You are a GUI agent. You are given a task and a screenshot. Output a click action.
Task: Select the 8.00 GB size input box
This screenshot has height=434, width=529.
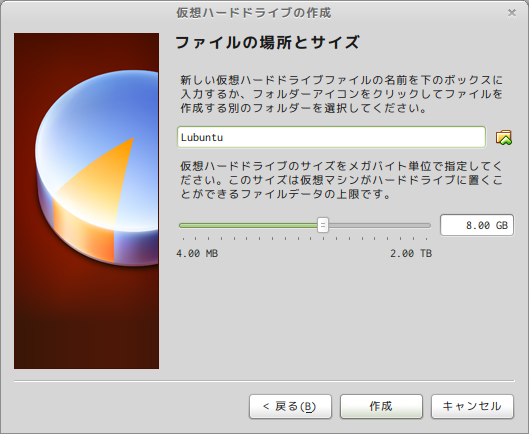pyautogui.click(x=477, y=225)
